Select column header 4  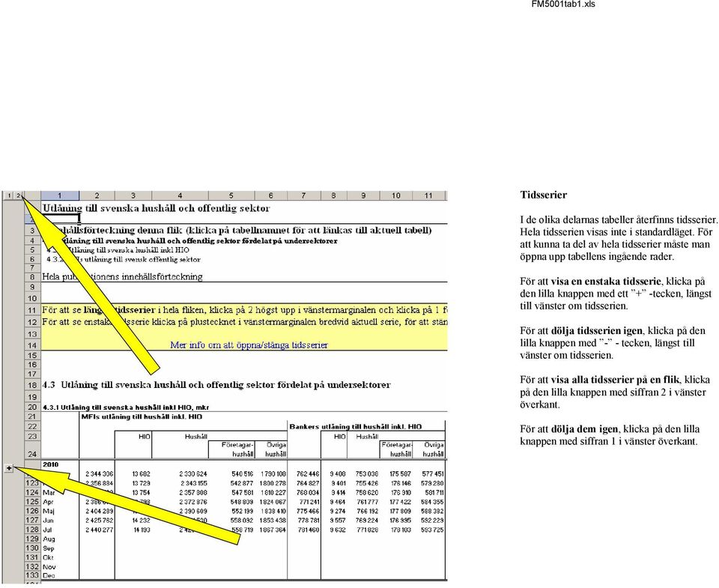(180, 196)
